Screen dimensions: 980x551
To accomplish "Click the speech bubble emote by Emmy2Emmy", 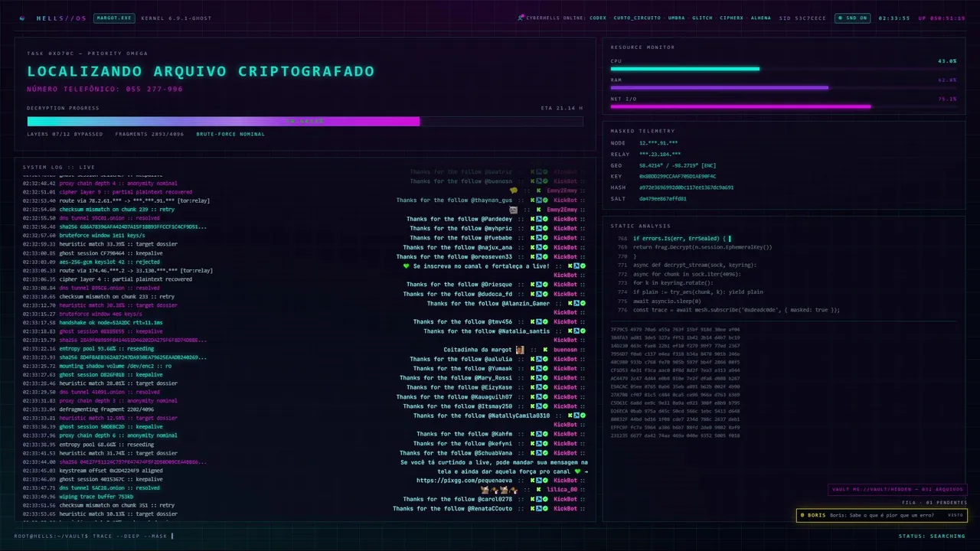I will coord(514,191).
